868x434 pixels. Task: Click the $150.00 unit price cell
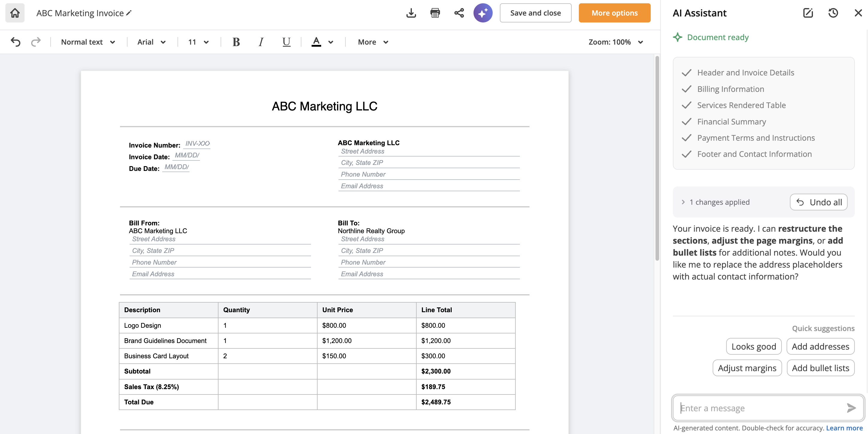coord(367,356)
